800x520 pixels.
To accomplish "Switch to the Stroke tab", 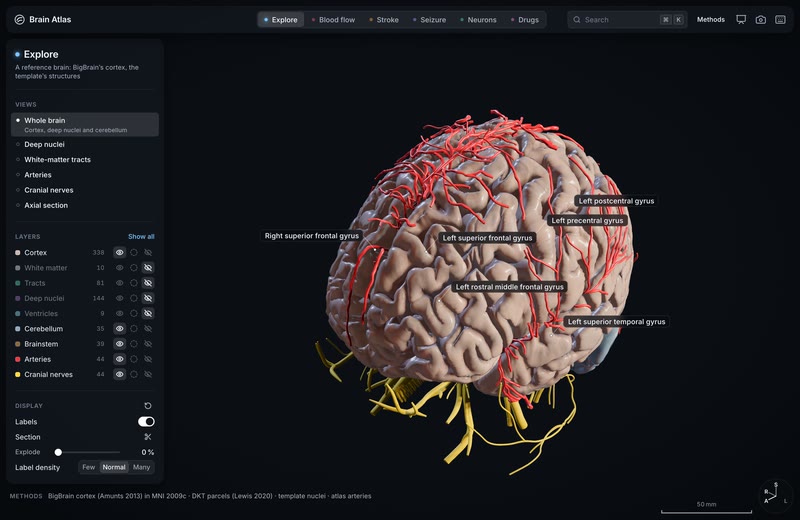I will 384,20.
